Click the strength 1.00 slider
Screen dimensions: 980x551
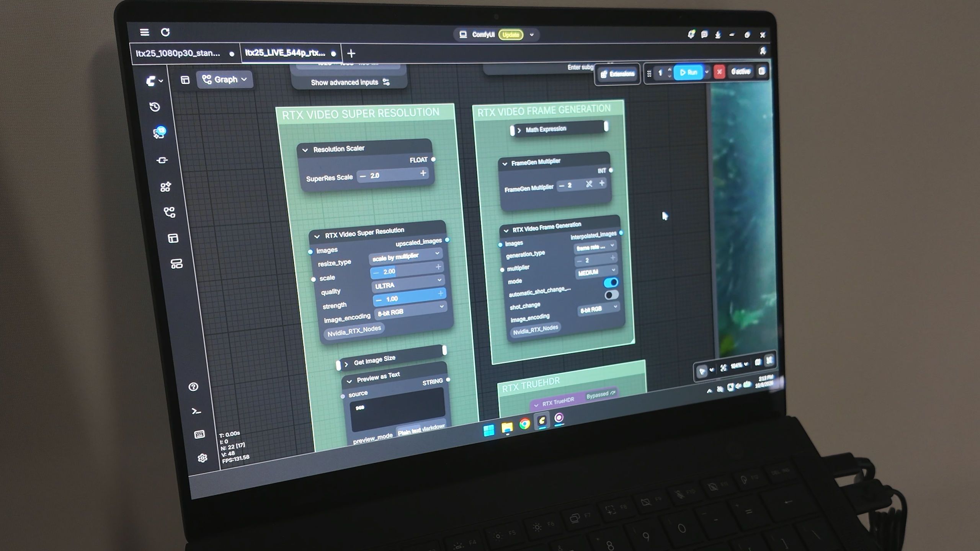(x=409, y=297)
